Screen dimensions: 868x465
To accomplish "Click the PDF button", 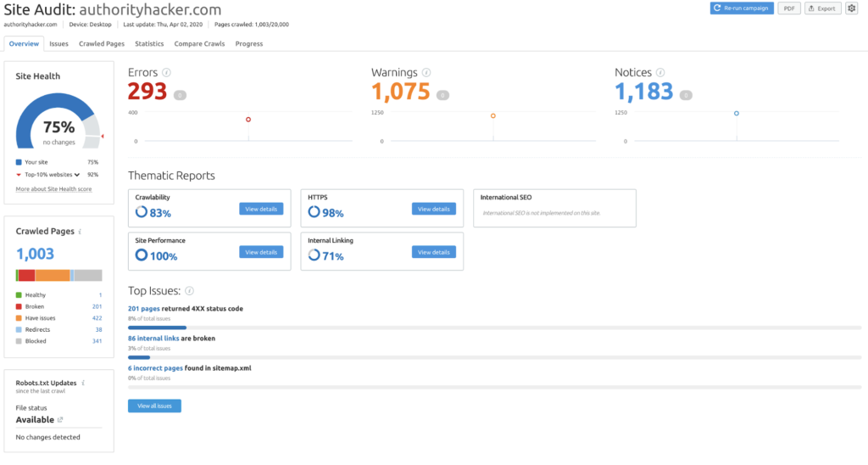I will point(789,8).
